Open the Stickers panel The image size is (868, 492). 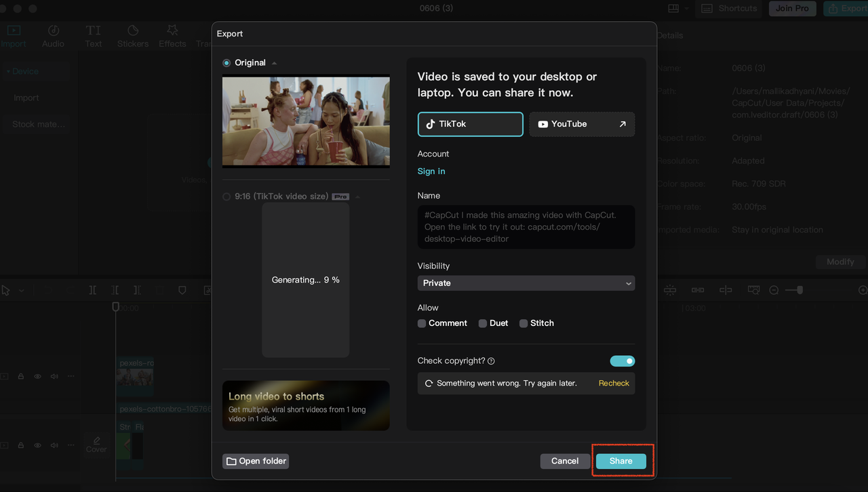tap(132, 35)
